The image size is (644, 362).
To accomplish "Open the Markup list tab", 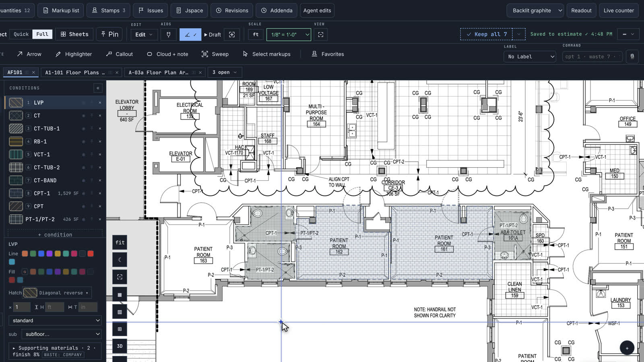I will pyautogui.click(x=61, y=10).
